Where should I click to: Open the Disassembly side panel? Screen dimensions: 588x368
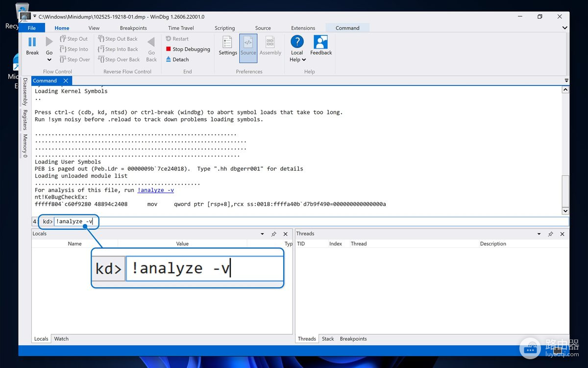pos(25,91)
